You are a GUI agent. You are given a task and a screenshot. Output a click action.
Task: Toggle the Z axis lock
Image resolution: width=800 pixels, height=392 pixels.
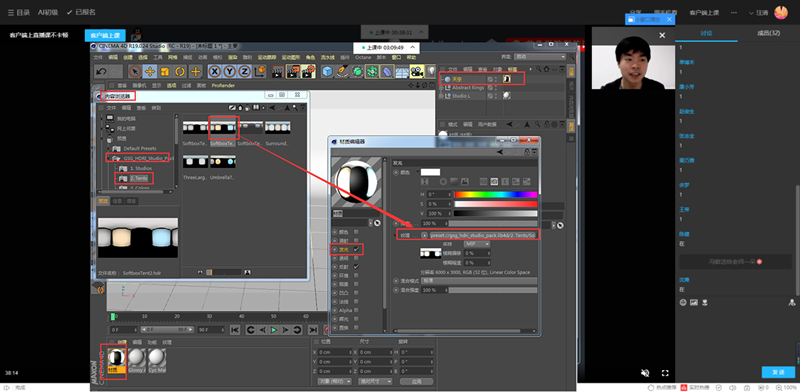click(245, 71)
